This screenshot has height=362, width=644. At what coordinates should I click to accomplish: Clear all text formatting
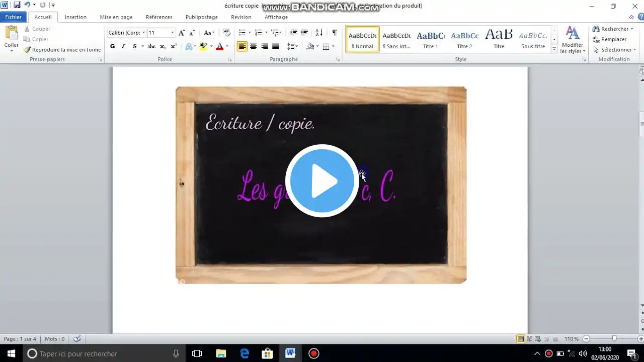click(226, 33)
